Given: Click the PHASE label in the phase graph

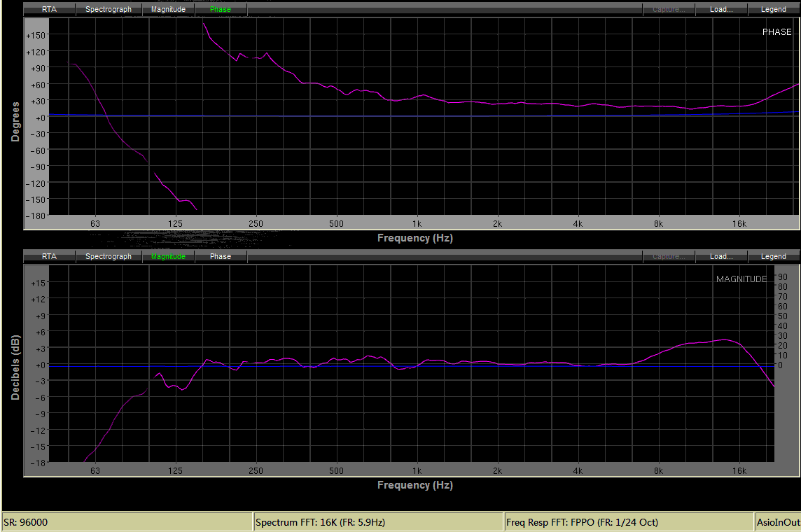Looking at the screenshot, I should tap(776, 32).
